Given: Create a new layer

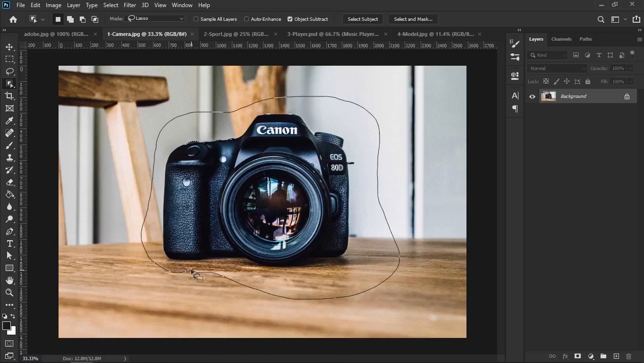Looking at the screenshot, I should 616,356.
